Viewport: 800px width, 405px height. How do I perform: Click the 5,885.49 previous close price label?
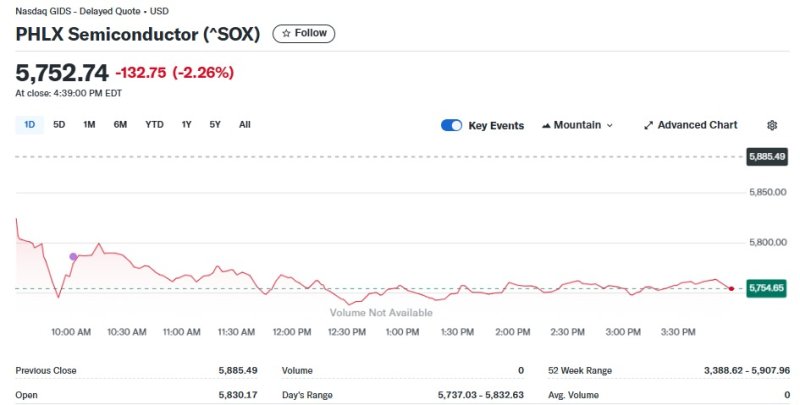click(767, 157)
